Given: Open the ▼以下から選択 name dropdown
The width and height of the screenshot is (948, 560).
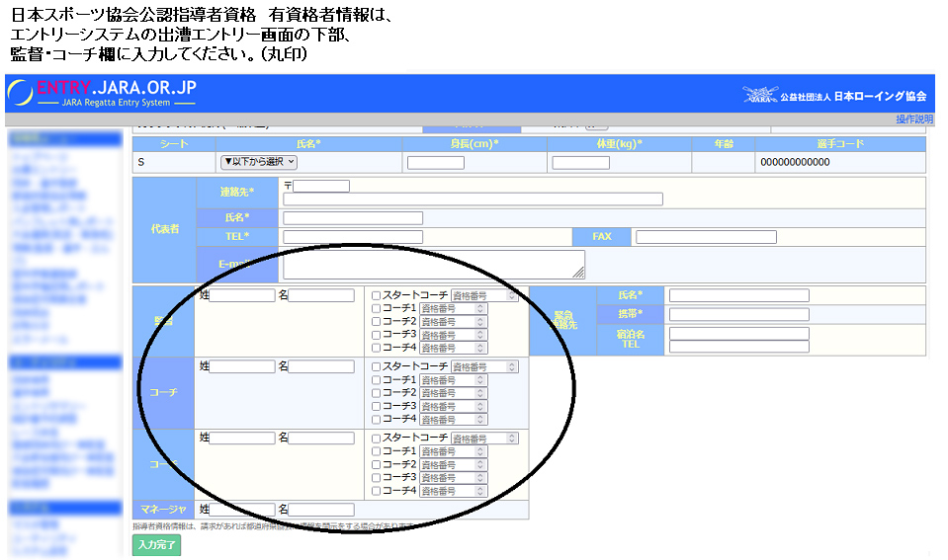Looking at the screenshot, I should click(x=258, y=162).
